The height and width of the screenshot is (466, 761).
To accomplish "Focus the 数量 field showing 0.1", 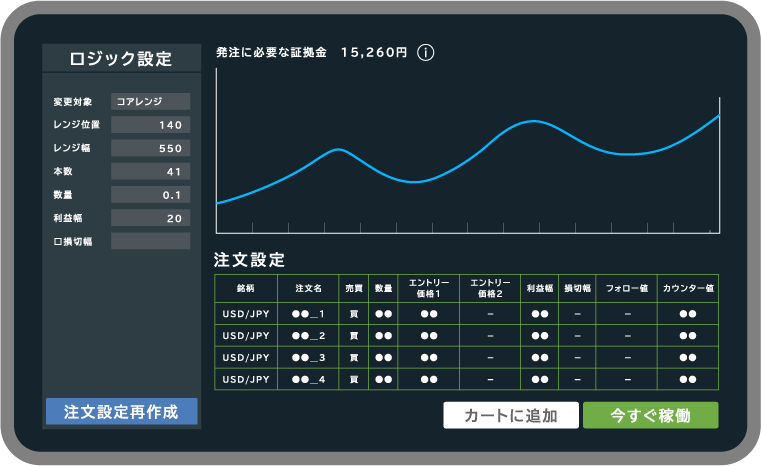I will [150, 195].
